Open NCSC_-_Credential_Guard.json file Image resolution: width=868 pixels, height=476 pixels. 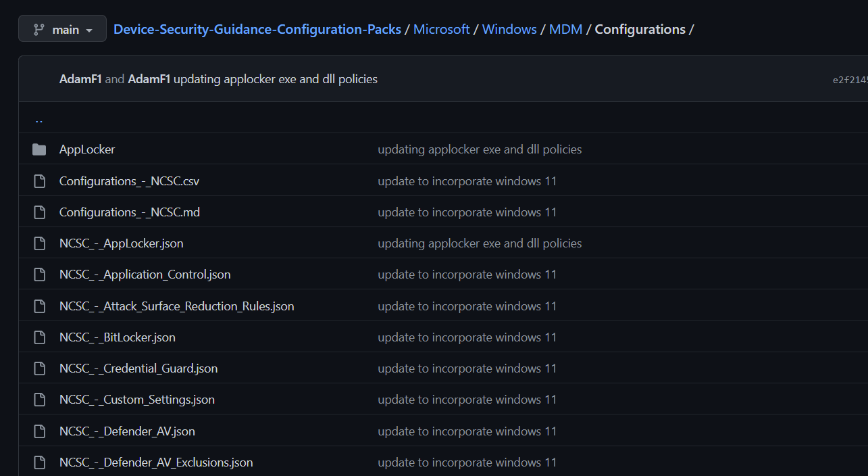tap(138, 368)
